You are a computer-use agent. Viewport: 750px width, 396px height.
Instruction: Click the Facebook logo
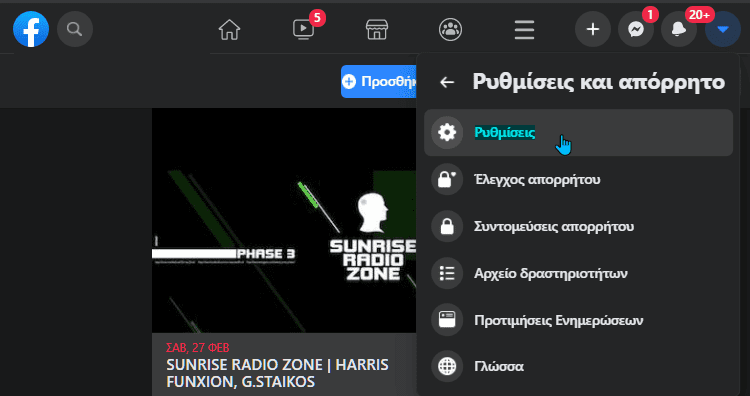pos(31,29)
